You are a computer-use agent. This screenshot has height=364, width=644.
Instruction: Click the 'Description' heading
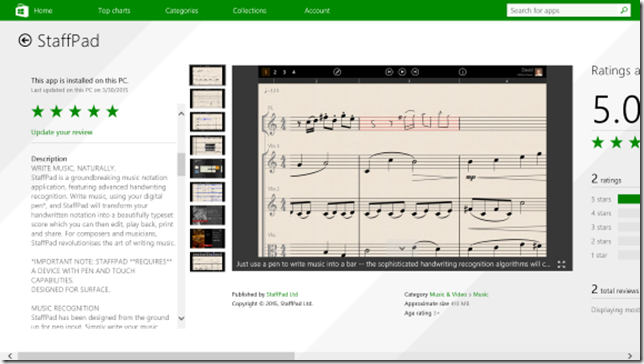coord(49,159)
